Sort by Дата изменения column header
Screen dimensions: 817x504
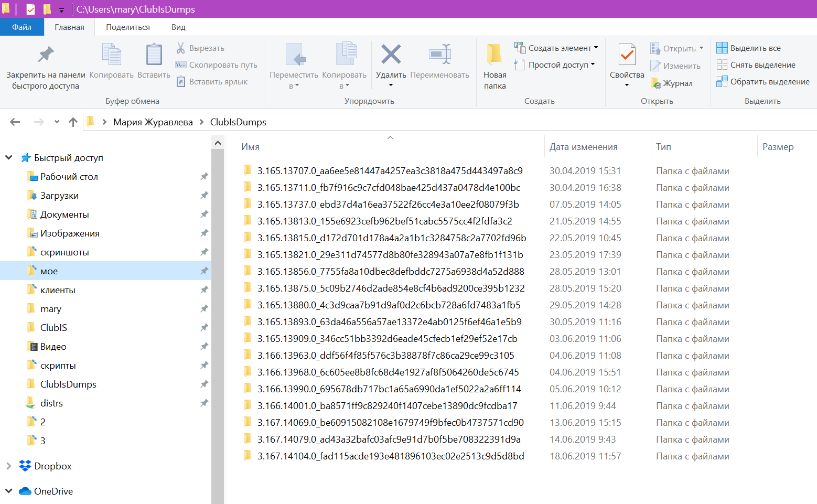click(x=583, y=147)
